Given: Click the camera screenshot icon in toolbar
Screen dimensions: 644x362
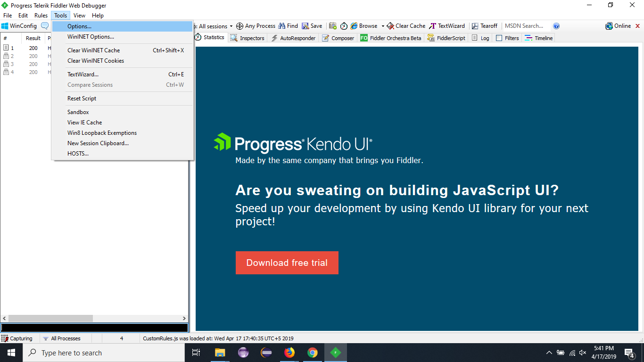Looking at the screenshot, I should tap(333, 26).
